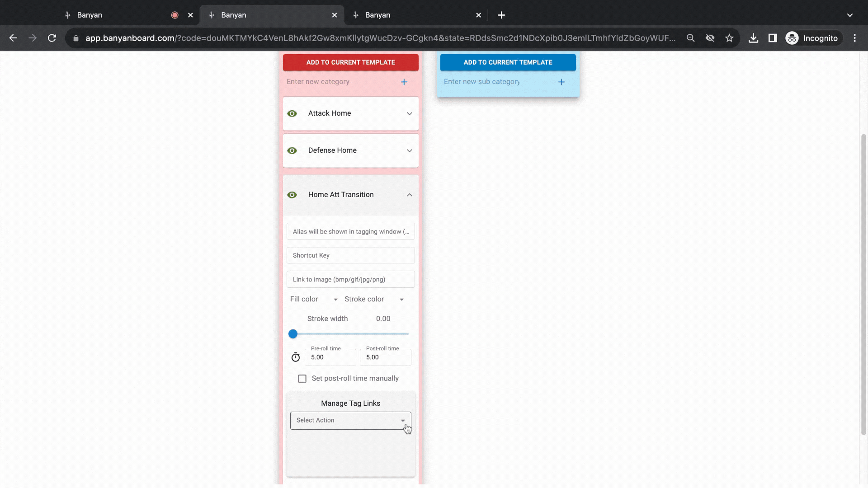Toggle visibility eye for Attack Home
The width and height of the screenshot is (868, 488).
point(292,113)
